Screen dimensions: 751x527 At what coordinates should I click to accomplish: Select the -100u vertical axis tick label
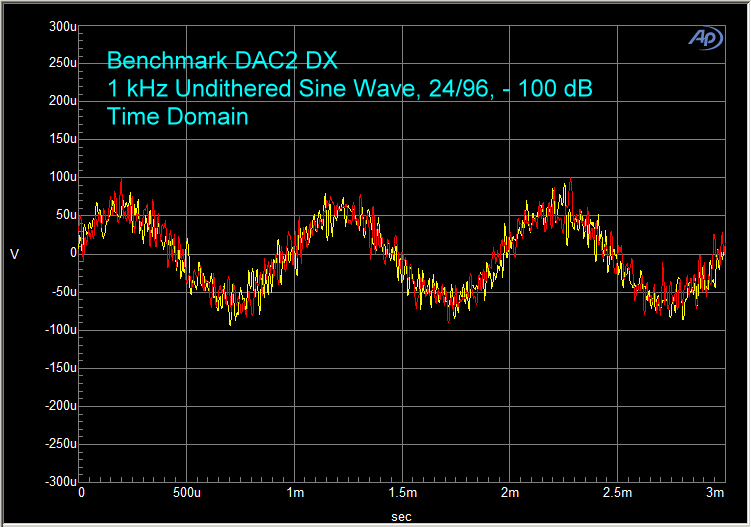[x=59, y=329]
